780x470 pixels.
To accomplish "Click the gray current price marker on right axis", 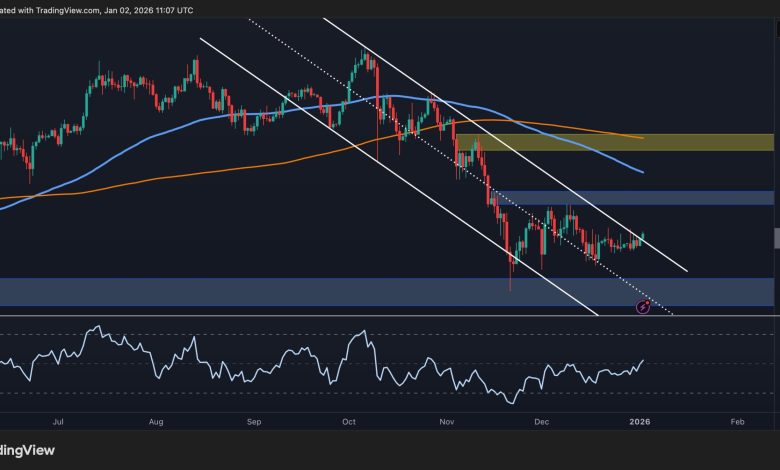I will 776,237.
